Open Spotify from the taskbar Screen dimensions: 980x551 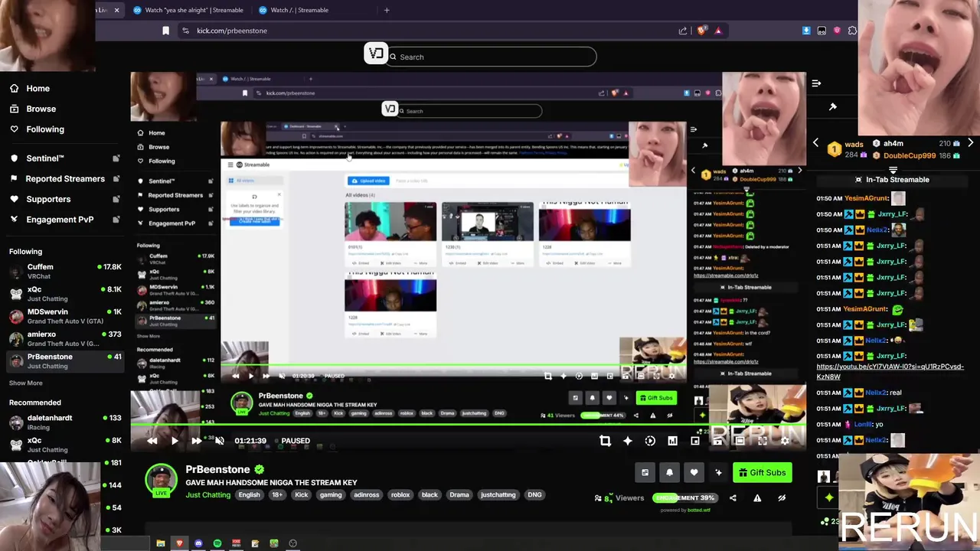pos(217,543)
